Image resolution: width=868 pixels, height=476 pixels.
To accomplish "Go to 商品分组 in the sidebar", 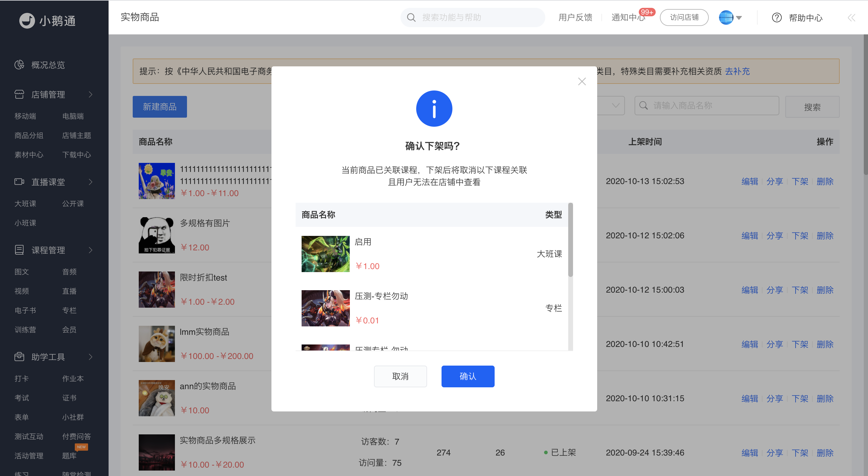I will pos(29,135).
